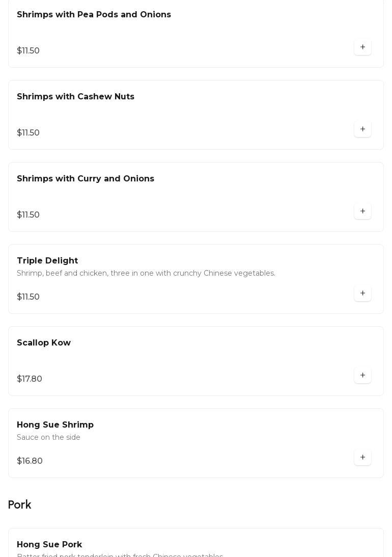Click the $17.80 Scallop Kow price
This screenshot has width=392, height=557.
click(30, 379)
